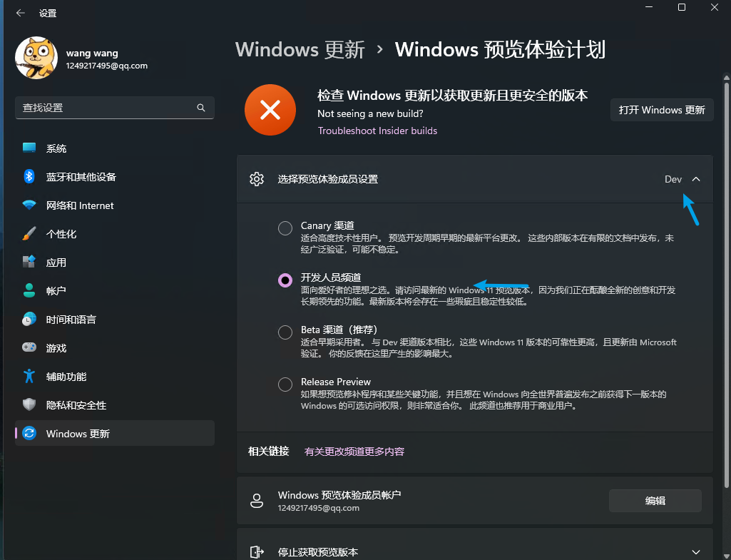This screenshot has width=731, height=560.
Task: Select 网络和 Internet menu label
Action: point(80,205)
